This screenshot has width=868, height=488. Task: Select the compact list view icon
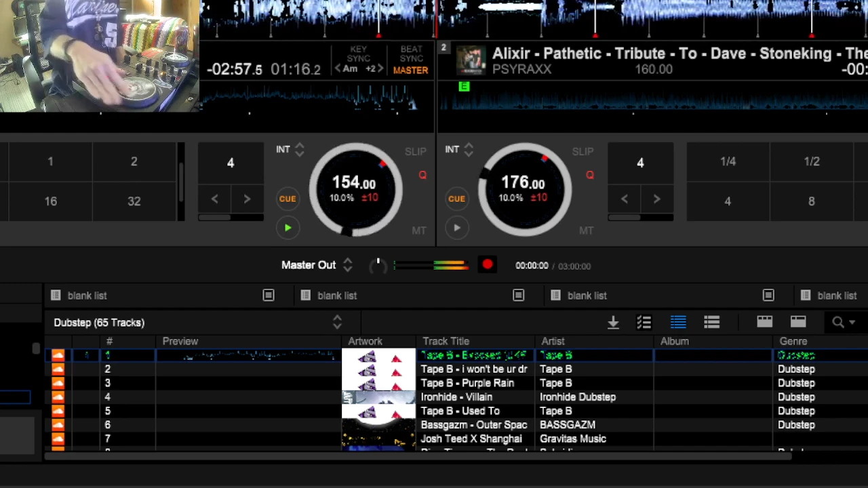tap(711, 322)
